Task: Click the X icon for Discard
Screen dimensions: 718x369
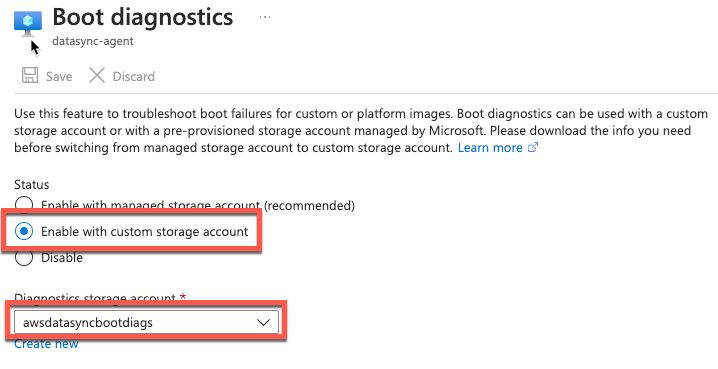Action: click(x=97, y=75)
